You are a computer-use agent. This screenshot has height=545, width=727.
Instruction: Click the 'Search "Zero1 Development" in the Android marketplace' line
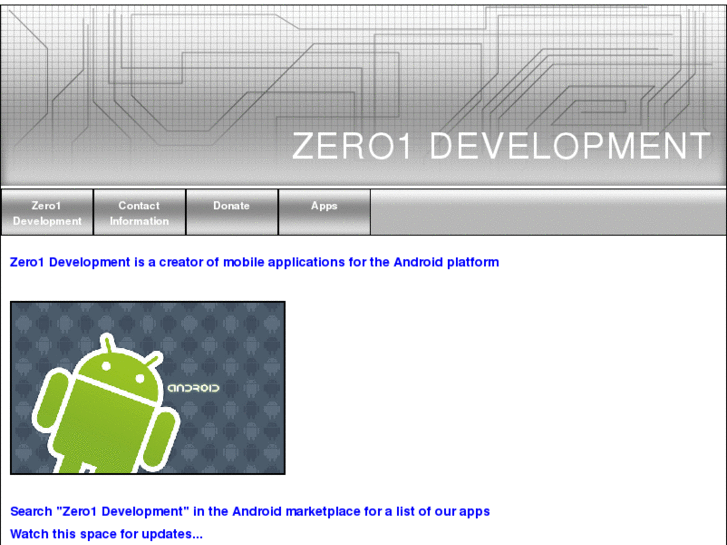click(250, 512)
